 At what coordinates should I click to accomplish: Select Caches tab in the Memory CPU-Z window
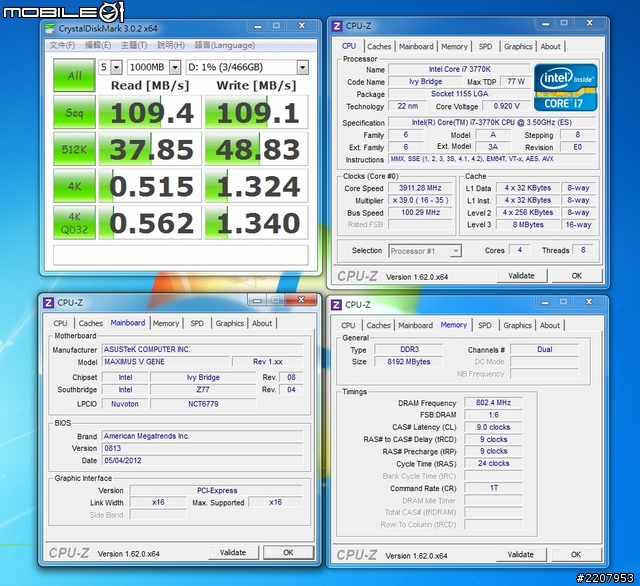coord(378,325)
